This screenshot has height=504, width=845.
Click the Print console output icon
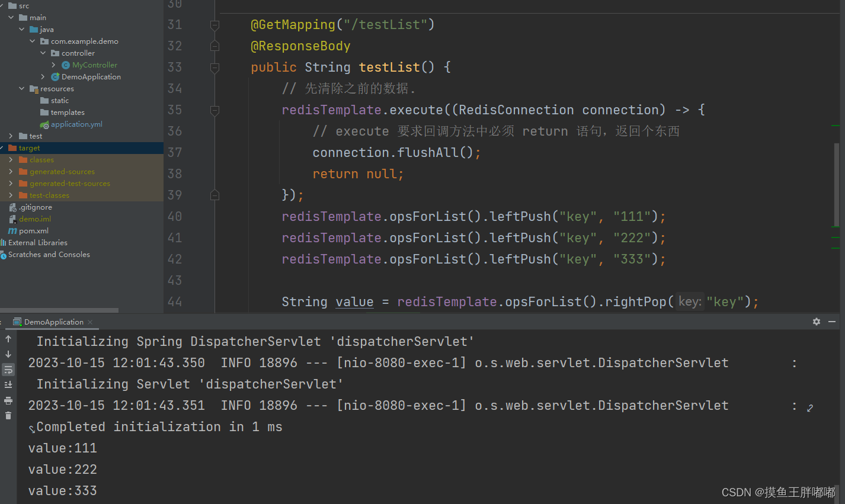point(8,400)
